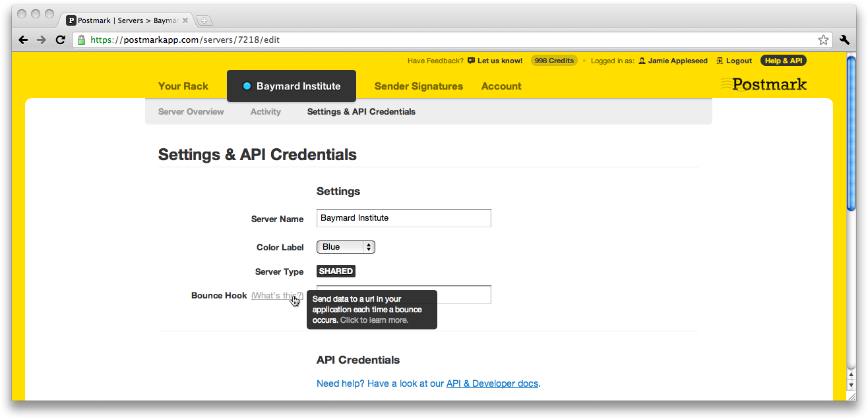Click the HTTPS padlock in the address bar

click(81, 40)
